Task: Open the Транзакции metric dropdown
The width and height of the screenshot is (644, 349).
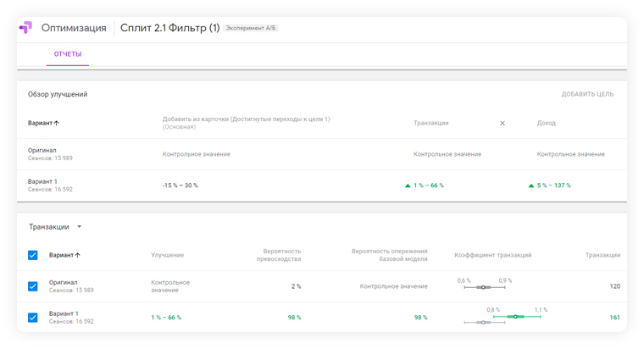Action: 80,227
